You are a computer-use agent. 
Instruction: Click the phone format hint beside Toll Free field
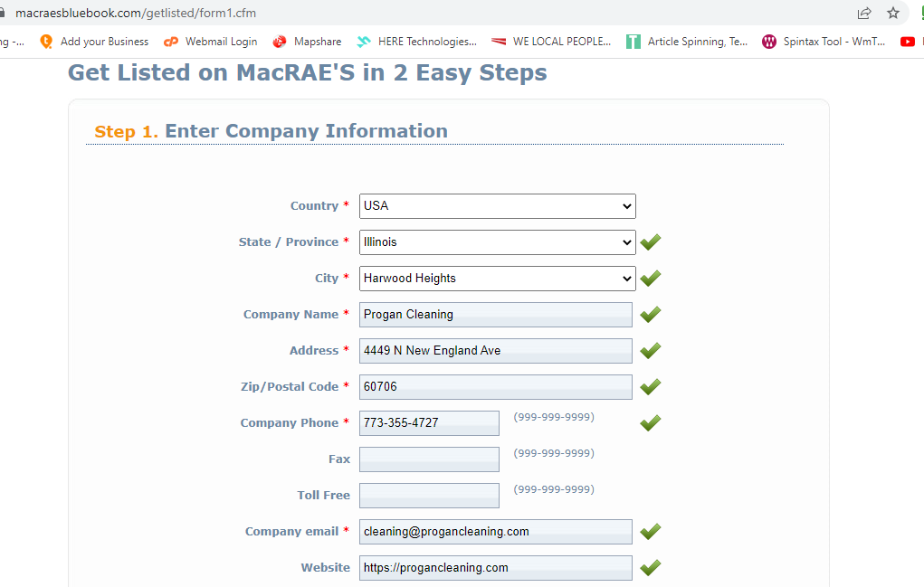coord(554,489)
